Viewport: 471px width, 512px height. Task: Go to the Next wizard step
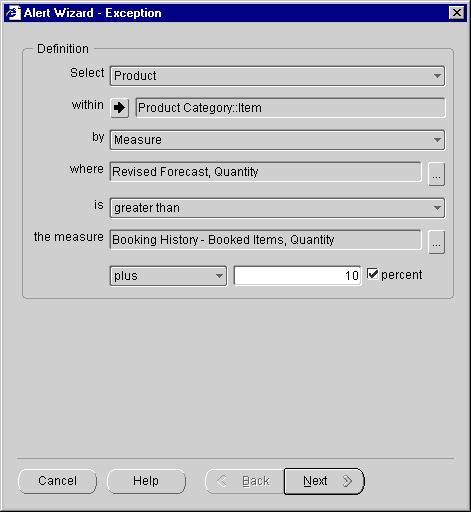pos(324,481)
